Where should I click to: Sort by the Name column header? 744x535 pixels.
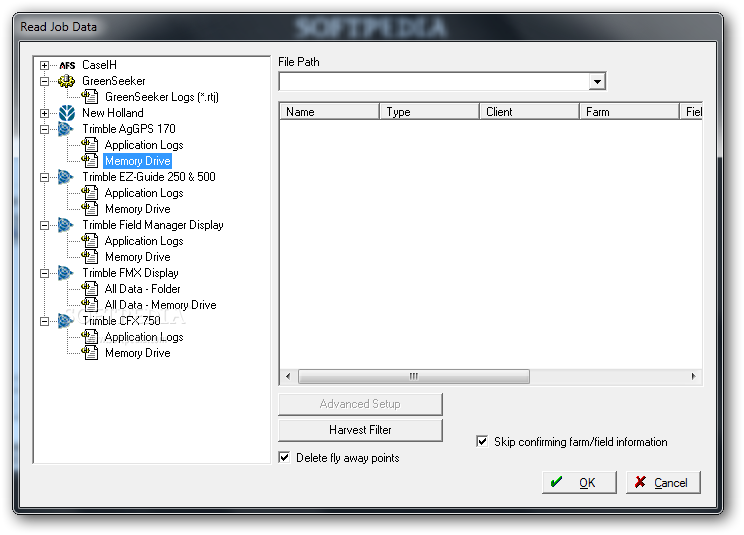pos(329,112)
